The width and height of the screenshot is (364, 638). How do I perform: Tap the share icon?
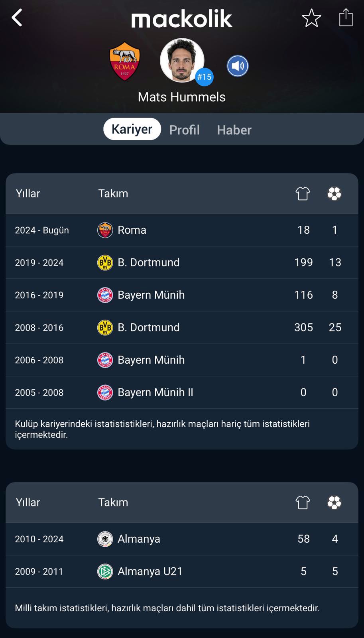tap(346, 18)
